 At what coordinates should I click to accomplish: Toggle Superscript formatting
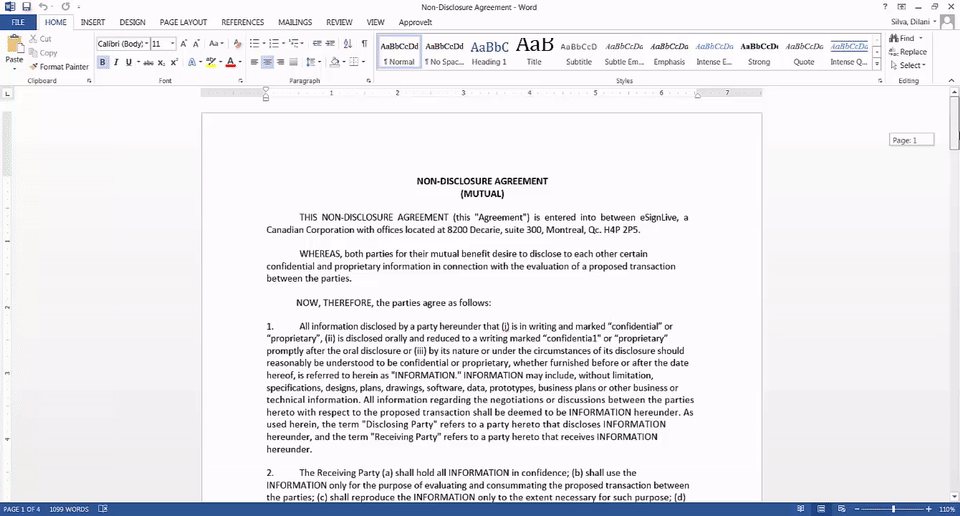[x=174, y=62]
